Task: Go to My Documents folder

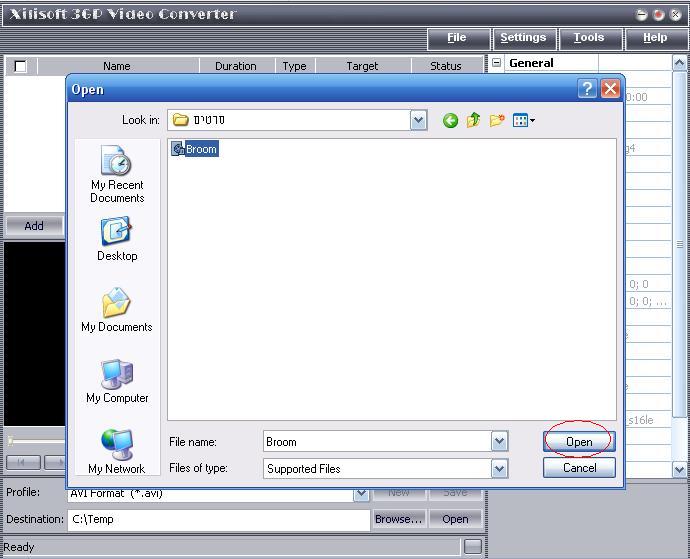Action: pos(117,311)
